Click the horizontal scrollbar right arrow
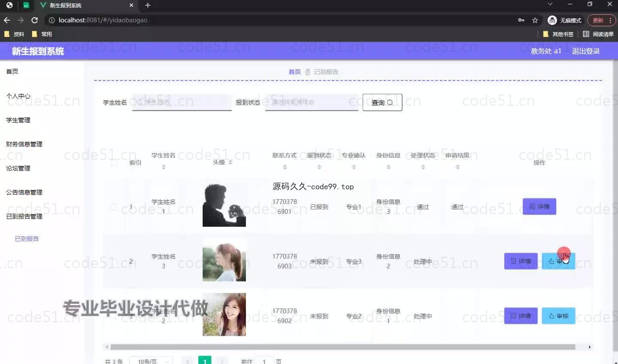Viewport: 618px width, 364px height. click(x=590, y=347)
